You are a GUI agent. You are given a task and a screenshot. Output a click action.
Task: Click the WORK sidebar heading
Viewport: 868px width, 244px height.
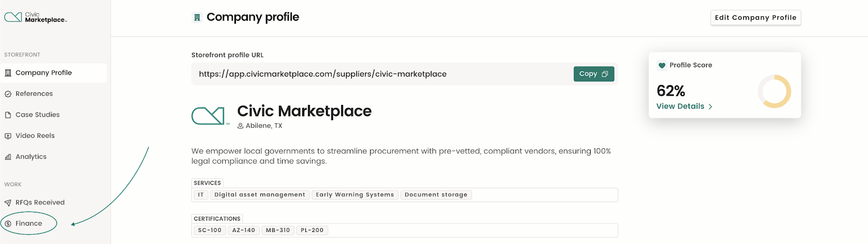[x=13, y=185]
